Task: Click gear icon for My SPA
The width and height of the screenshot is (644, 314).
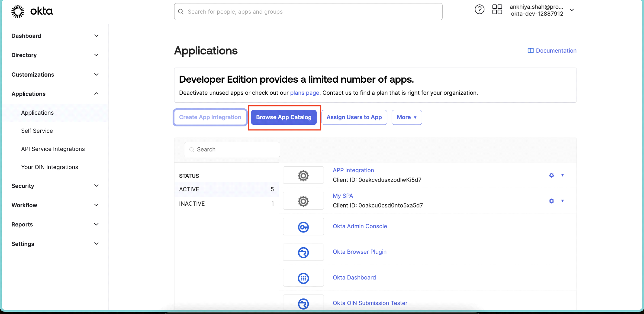Action: pyautogui.click(x=551, y=201)
